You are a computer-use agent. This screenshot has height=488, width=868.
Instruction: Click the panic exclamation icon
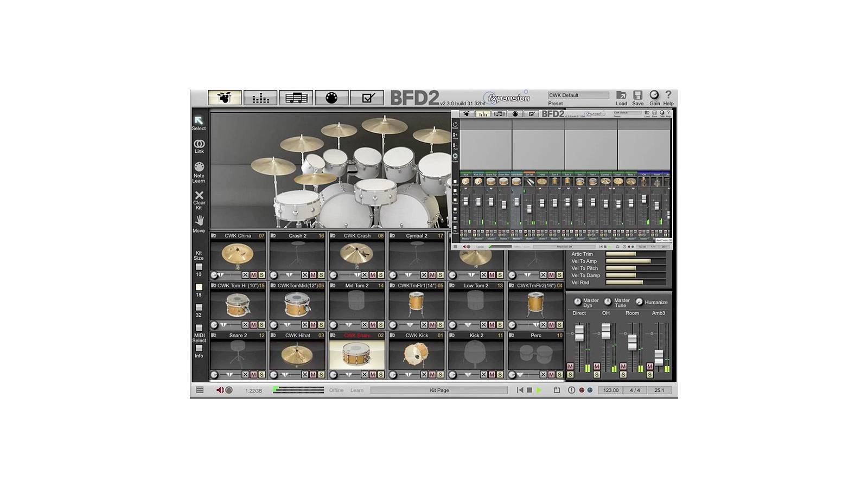[x=571, y=390]
